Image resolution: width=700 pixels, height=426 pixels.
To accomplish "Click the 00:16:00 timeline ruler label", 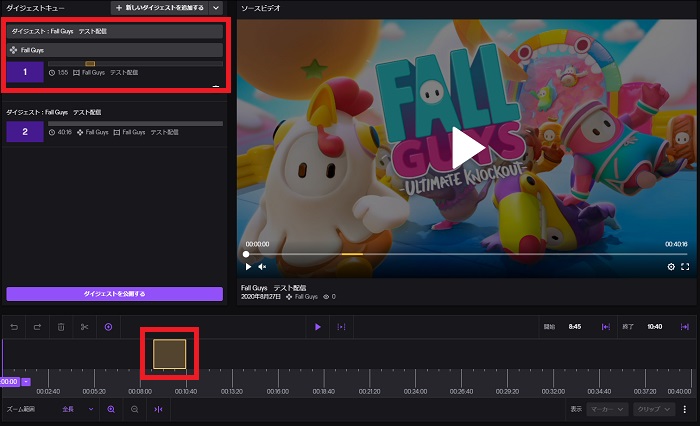I will tap(278, 392).
